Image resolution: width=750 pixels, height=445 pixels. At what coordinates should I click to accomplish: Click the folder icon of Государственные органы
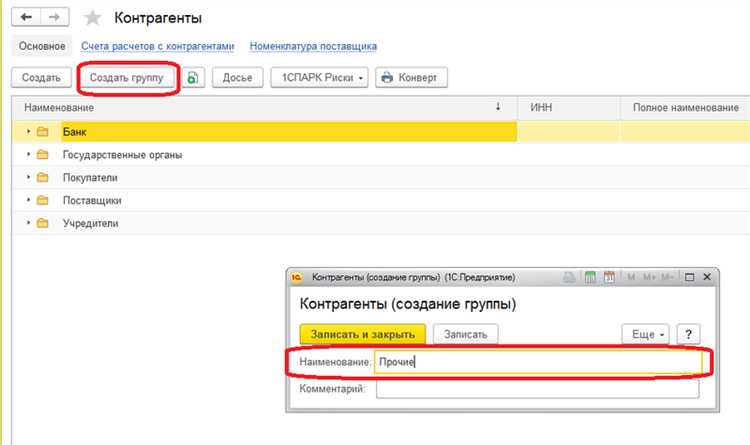pyautogui.click(x=43, y=155)
